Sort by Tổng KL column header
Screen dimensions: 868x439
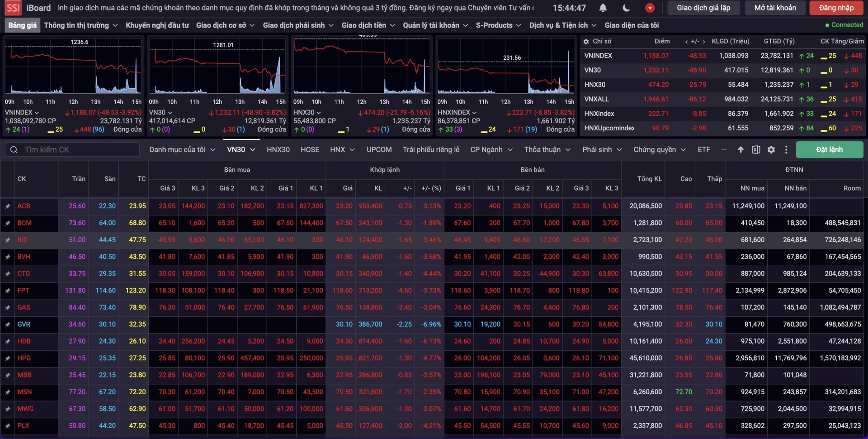pos(649,179)
